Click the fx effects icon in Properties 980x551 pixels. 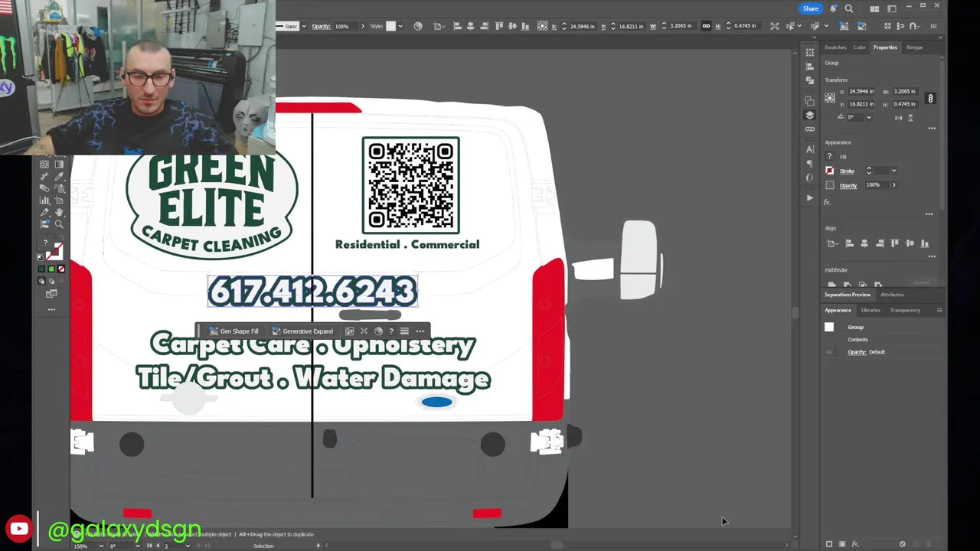click(x=827, y=202)
